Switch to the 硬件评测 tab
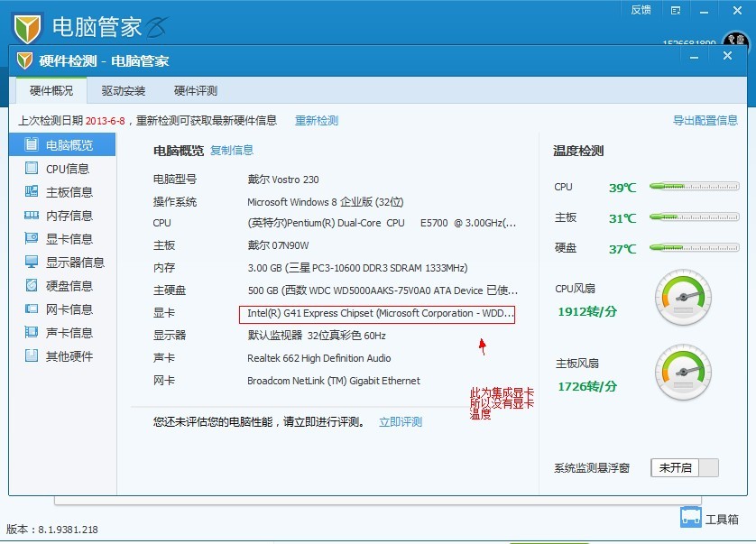Image resolution: width=756 pixels, height=544 pixels. tap(196, 90)
